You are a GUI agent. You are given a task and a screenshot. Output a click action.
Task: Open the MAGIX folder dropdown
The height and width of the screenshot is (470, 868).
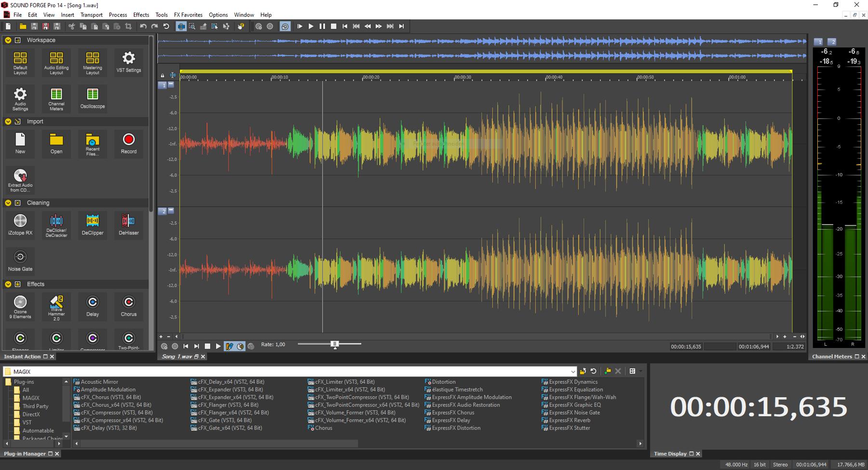point(572,372)
